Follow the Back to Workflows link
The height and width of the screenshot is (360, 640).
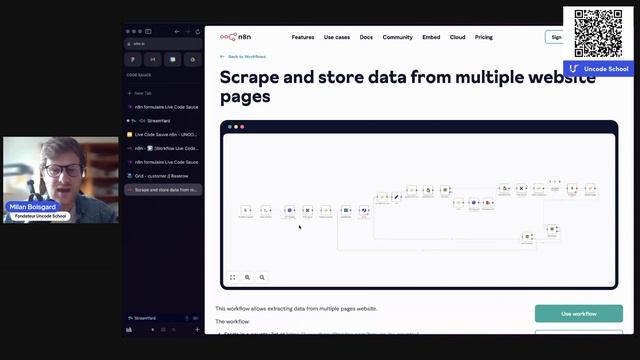point(243,57)
